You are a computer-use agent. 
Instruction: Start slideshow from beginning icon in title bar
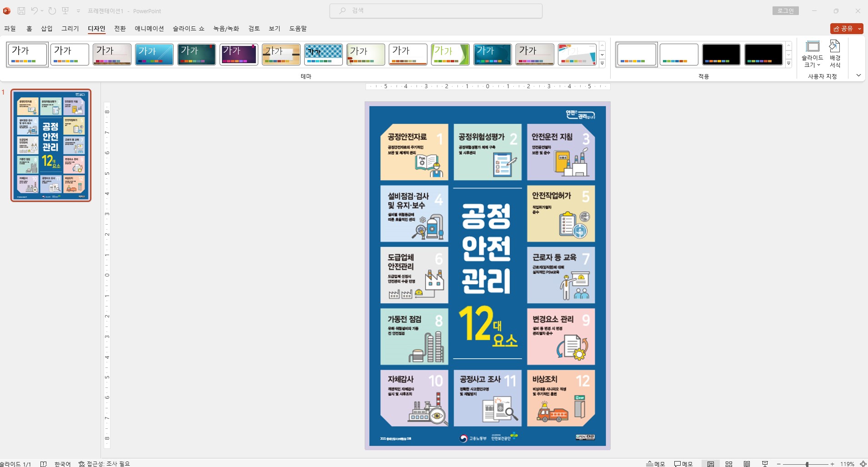click(65, 10)
